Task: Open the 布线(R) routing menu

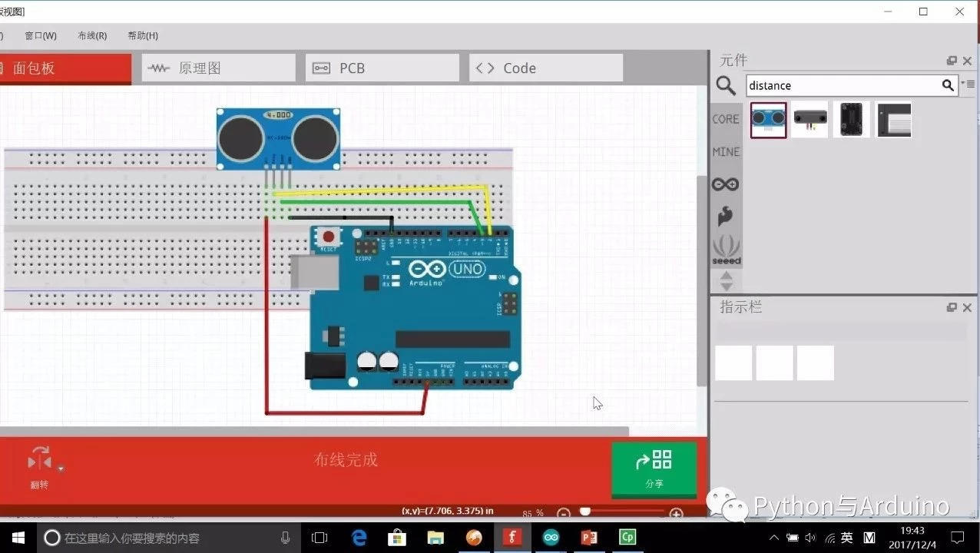Action: coord(92,35)
